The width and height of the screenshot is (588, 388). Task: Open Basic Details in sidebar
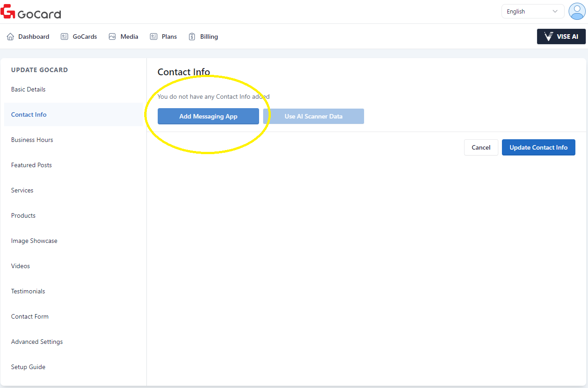tap(28, 89)
